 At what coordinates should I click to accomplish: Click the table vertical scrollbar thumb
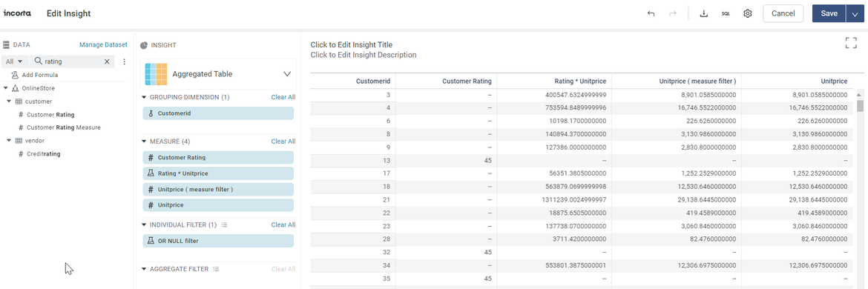click(860, 105)
